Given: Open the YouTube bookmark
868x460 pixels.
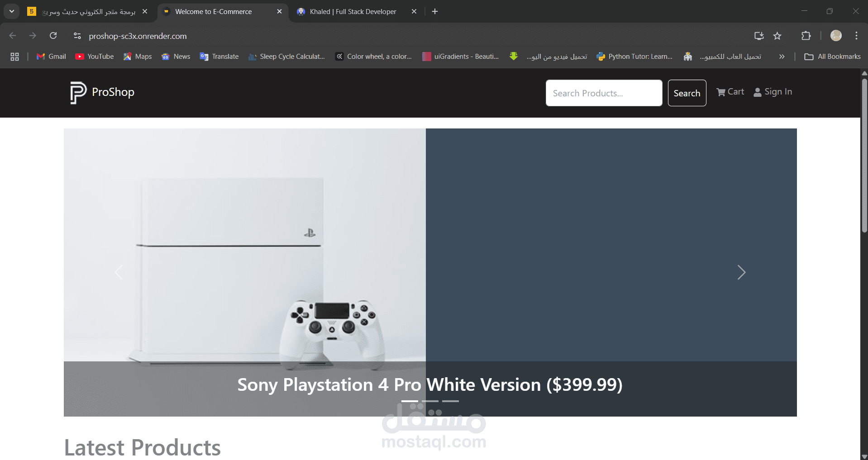Looking at the screenshot, I should (x=95, y=57).
